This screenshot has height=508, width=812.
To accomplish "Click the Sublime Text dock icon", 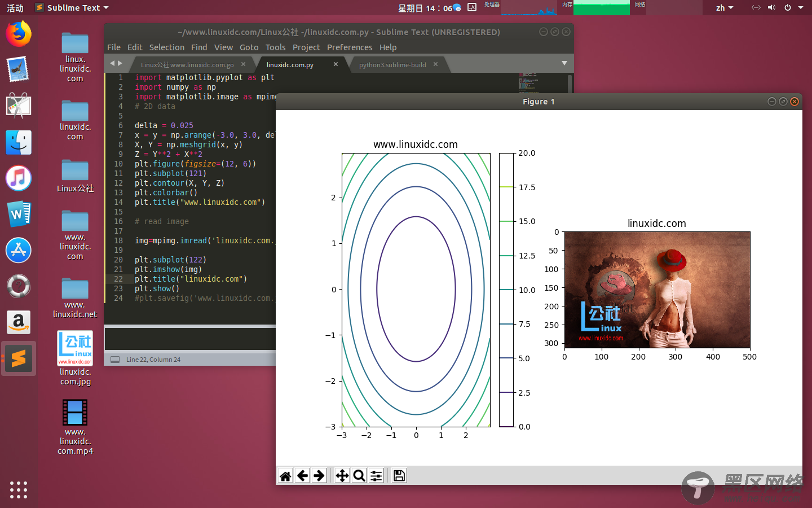I will pos(19,358).
